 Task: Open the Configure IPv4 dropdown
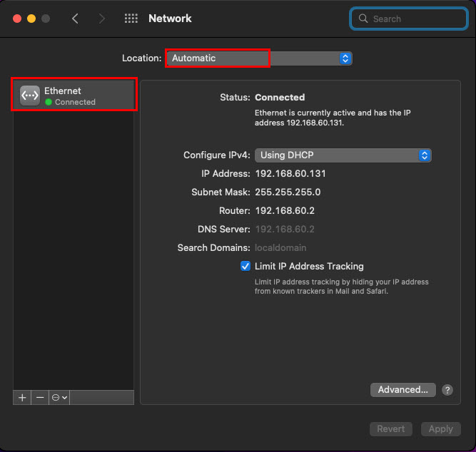click(343, 155)
